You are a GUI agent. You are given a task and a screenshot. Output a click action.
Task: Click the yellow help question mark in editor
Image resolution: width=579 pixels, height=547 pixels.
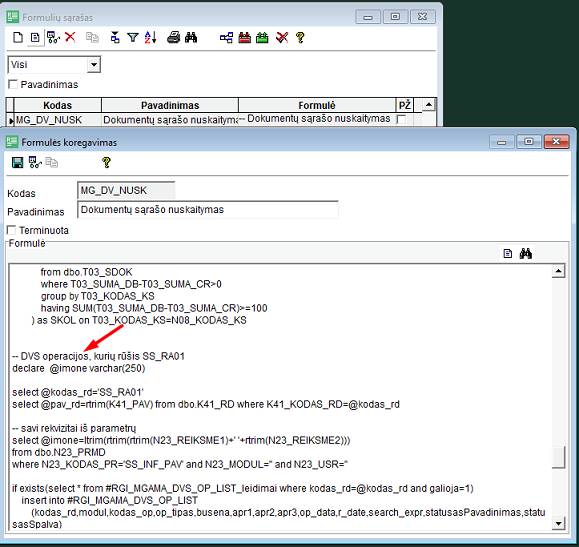[x=106, y=163]
